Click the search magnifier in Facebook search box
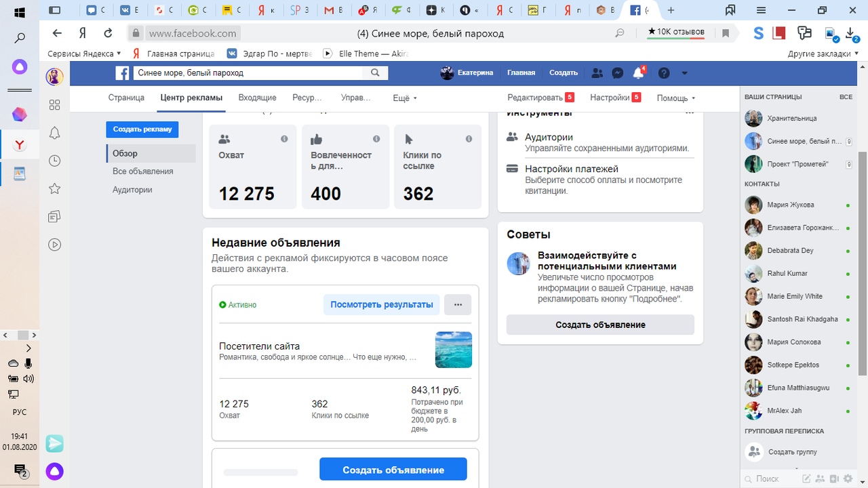This screenshot has width=868, height=488. (375, 73)
